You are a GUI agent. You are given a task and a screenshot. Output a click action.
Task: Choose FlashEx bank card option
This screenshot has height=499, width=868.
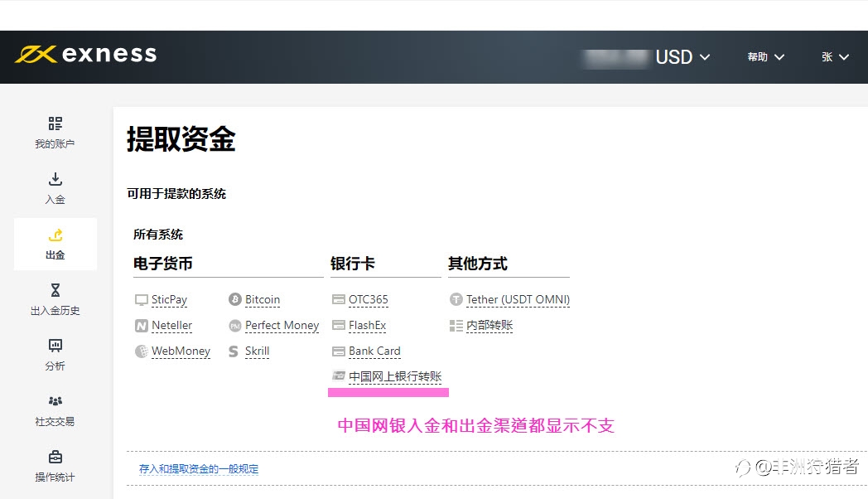point(367,325)
